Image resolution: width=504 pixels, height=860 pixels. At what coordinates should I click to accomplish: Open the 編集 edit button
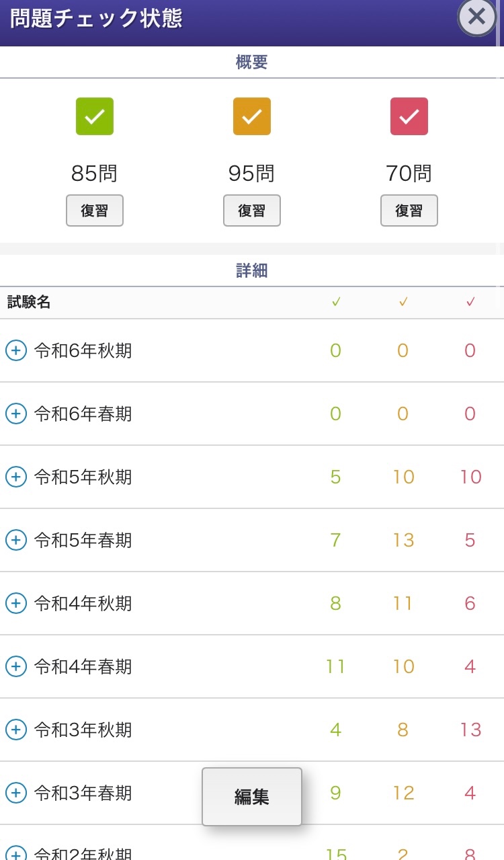252,797
